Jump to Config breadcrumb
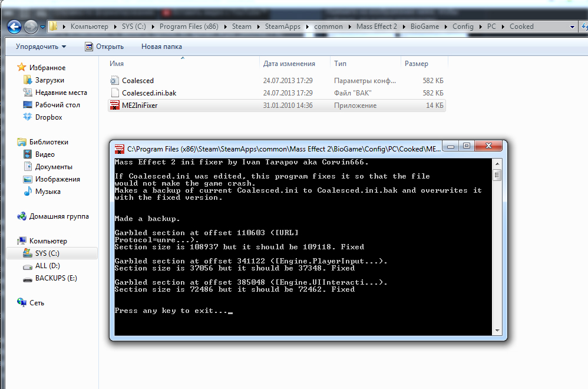 463,27
